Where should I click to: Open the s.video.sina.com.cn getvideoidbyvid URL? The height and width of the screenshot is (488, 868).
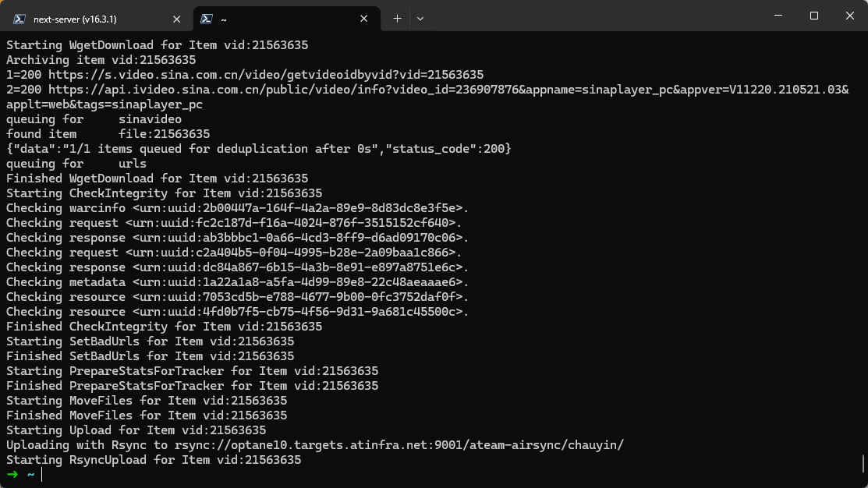[266, 75]
